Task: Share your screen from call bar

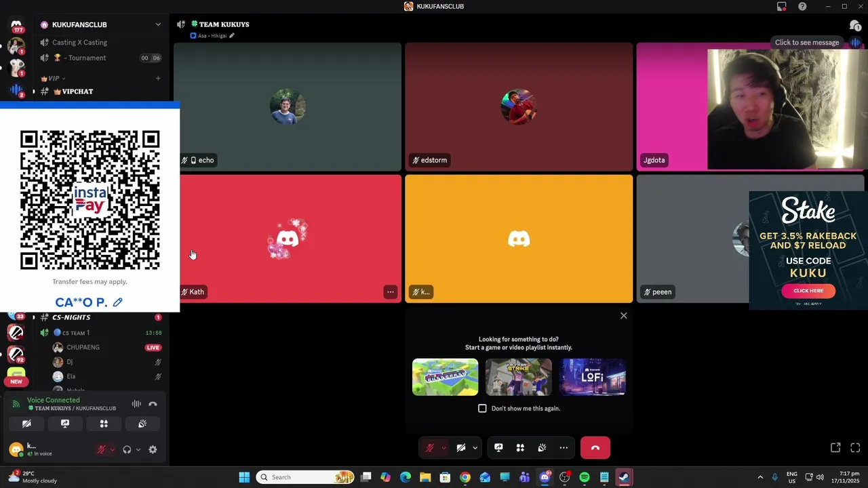Action: [498, 448]
